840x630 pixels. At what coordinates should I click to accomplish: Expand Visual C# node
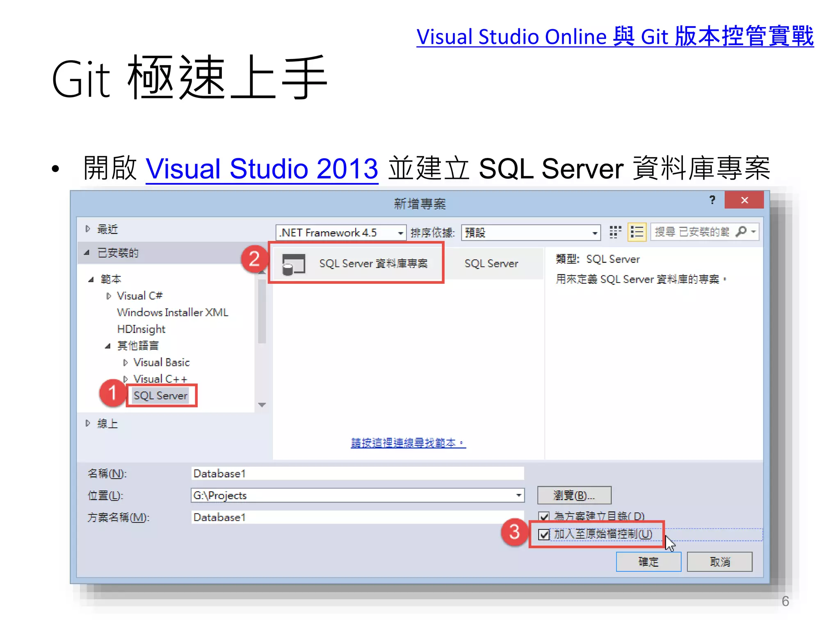108,296
